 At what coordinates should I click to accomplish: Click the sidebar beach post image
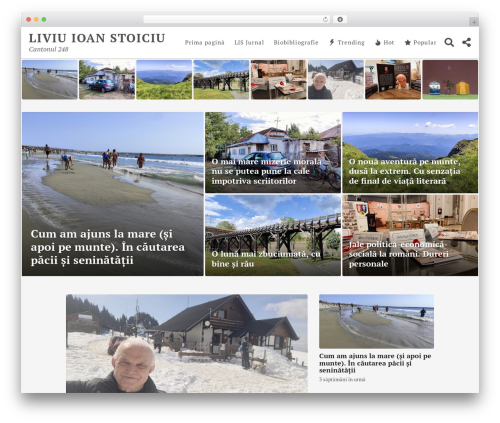pos(376,321)
